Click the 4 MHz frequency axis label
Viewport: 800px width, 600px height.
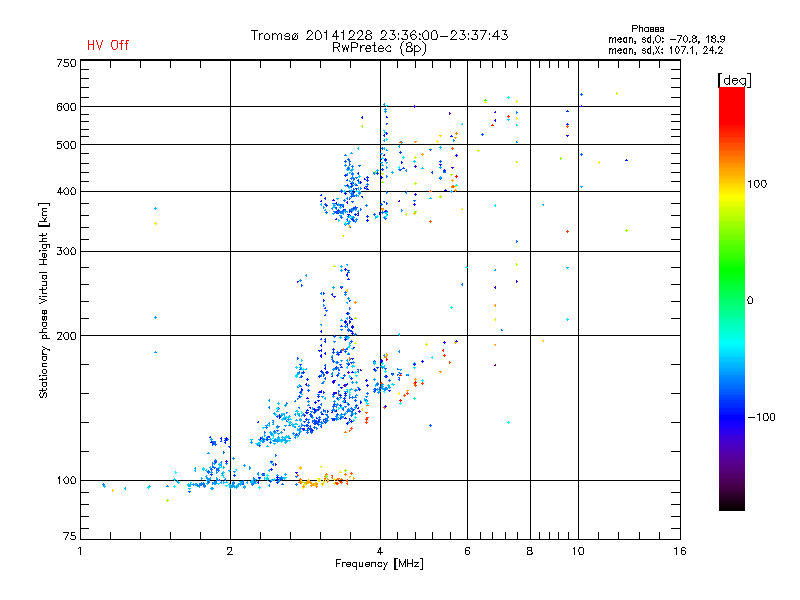point(380,551)
